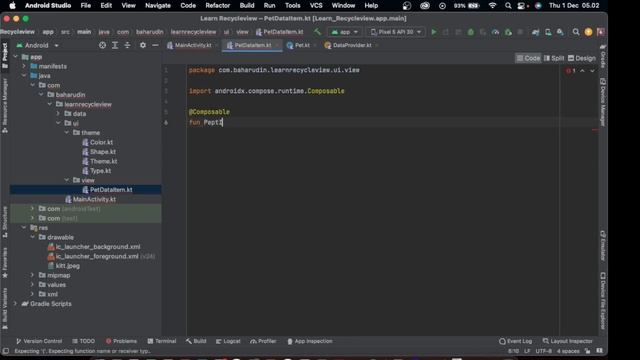Image resolution: width=640 pixels, height=360 pixels.
Task: Expand Gradle Scripts node
Action: [16, 304]
